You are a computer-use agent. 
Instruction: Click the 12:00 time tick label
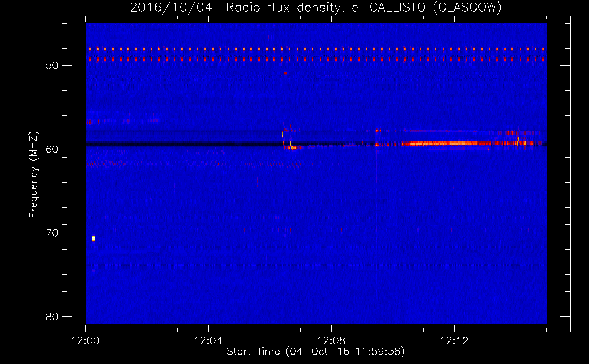click(85, 341)
